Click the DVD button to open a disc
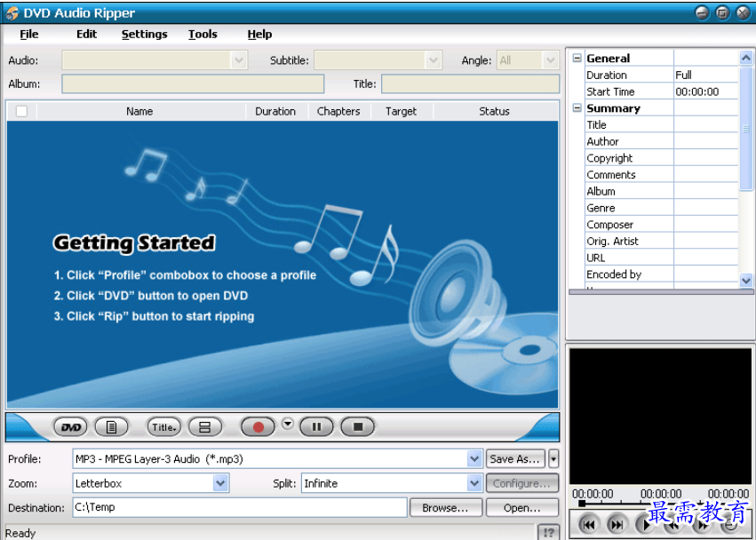Viewport: 756px width, 540px height. [x=70, y=427]
